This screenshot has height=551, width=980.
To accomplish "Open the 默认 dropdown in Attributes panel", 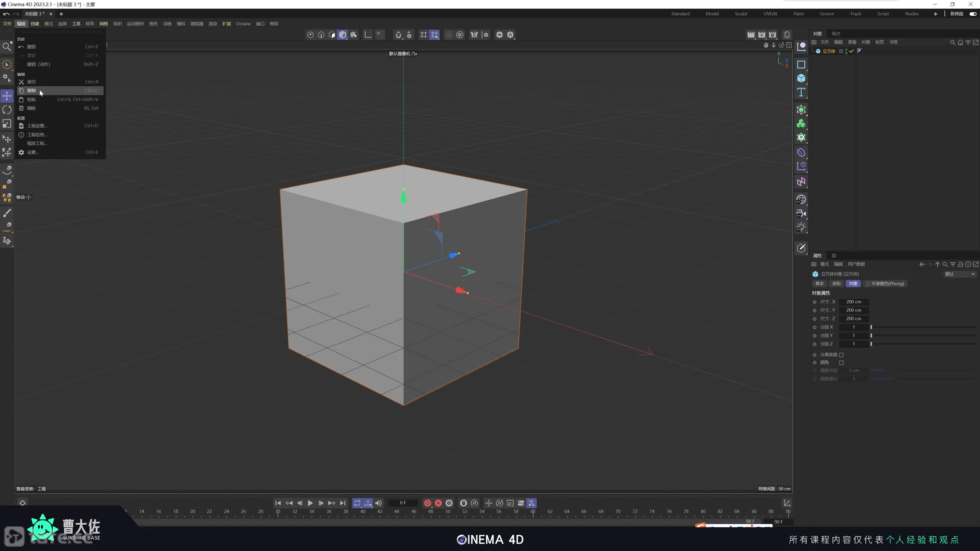I will click(960, 274).
